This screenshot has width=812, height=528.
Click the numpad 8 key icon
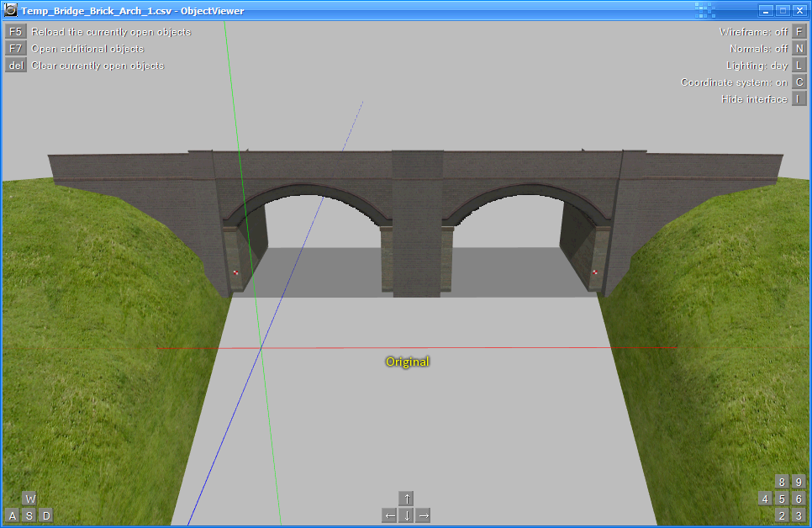[x=783, y=482]
